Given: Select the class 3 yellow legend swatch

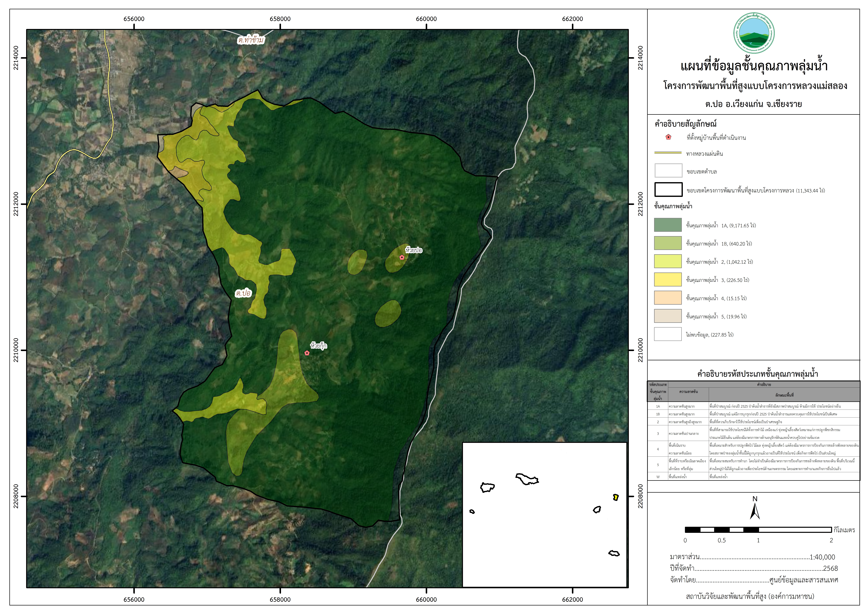Looking at the screenshot, I should point(668,279).
